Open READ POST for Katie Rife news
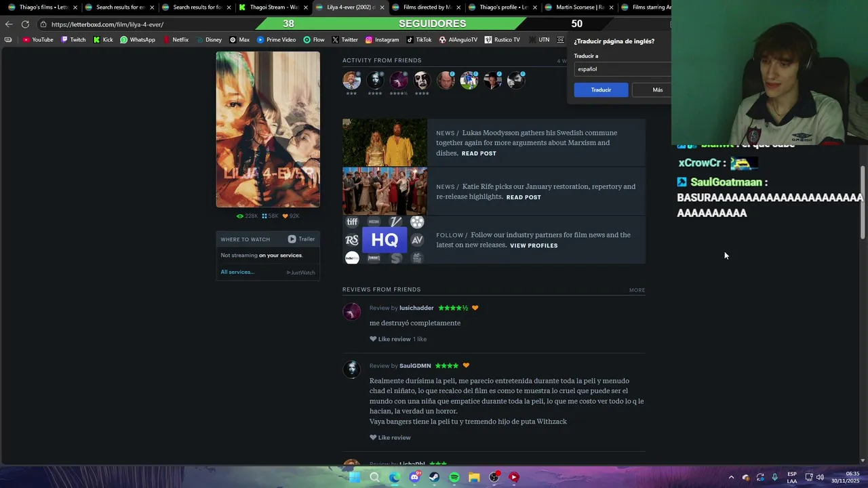The width and height of the screenshot is (868, 488). coord(524,197)
